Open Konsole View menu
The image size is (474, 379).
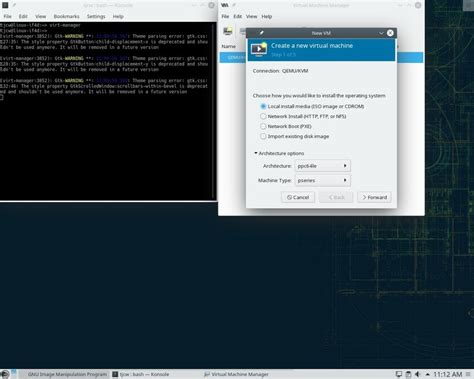click(x=41, y=16)
